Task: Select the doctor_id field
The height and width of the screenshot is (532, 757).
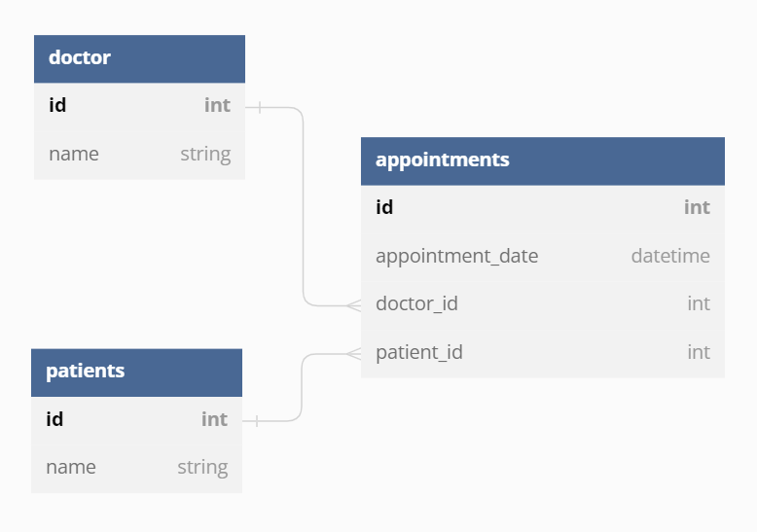Action: pos(416,303)
